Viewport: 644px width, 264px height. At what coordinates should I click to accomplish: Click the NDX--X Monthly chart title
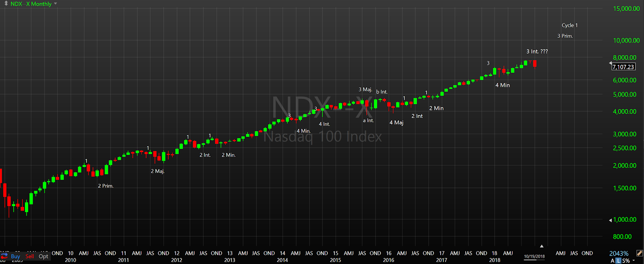tap(31, 4)
